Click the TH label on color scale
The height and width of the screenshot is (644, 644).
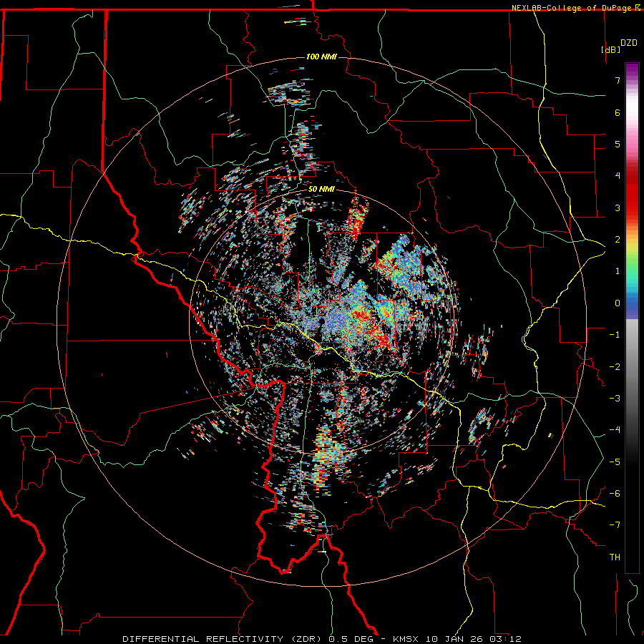pos(615,557)
